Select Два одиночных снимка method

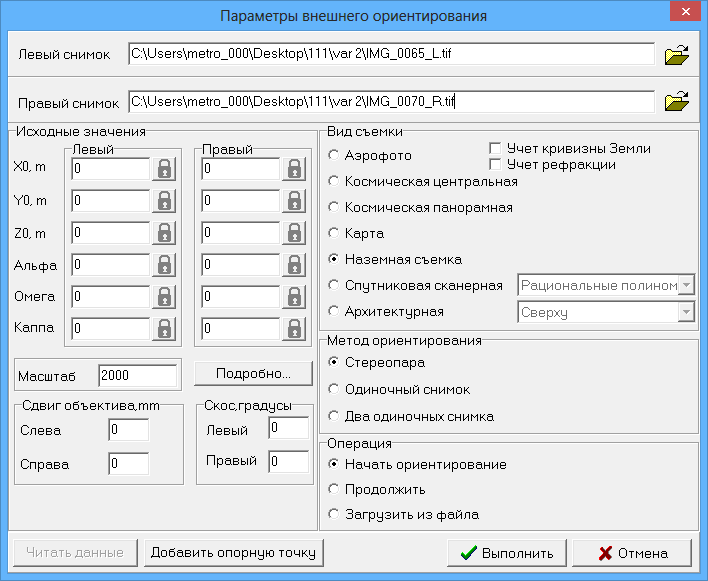334,416
